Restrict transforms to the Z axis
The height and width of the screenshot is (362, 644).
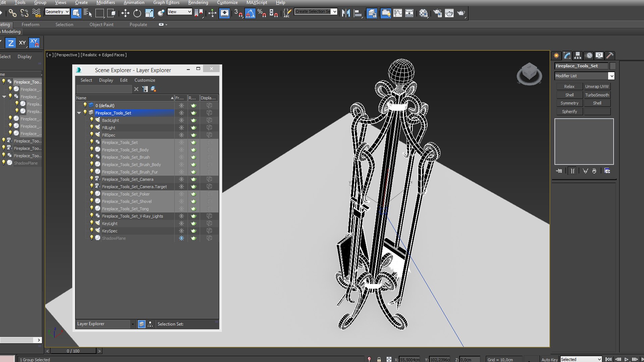(x=11, y=43)
